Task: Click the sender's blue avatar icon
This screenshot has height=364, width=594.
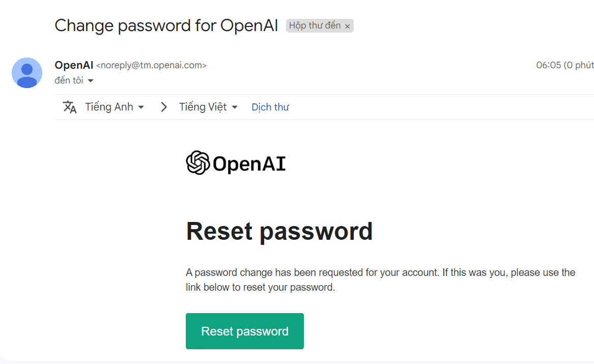Action: point(27,73)
